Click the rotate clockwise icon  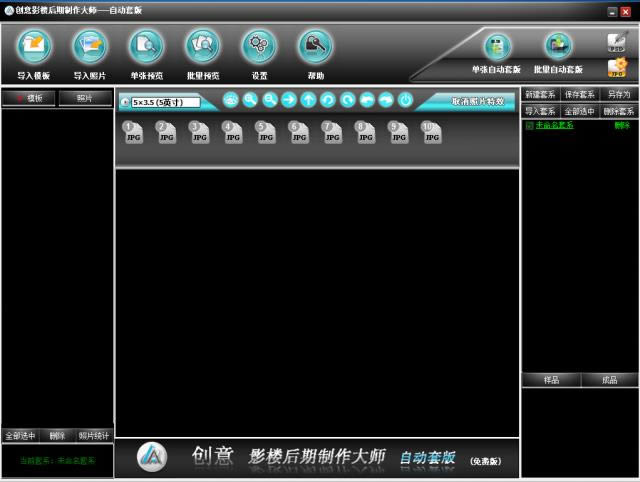coord(347,100)
